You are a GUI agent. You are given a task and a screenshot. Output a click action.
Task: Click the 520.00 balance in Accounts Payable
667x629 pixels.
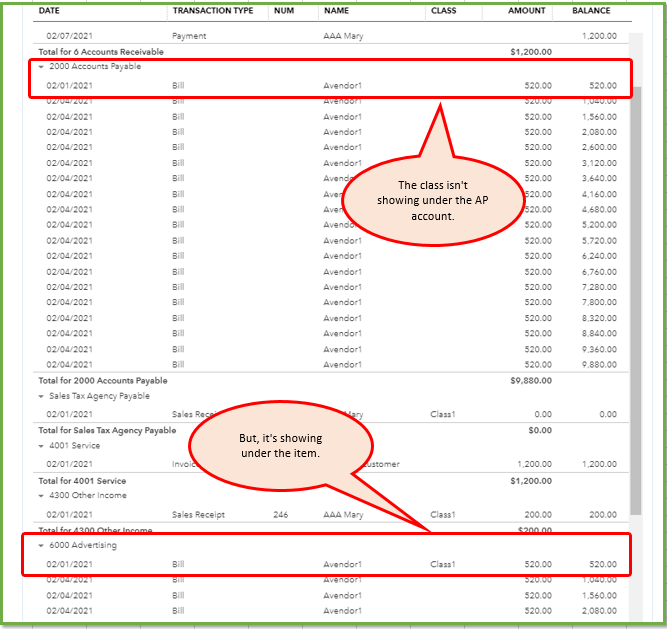tap(603, 85)
